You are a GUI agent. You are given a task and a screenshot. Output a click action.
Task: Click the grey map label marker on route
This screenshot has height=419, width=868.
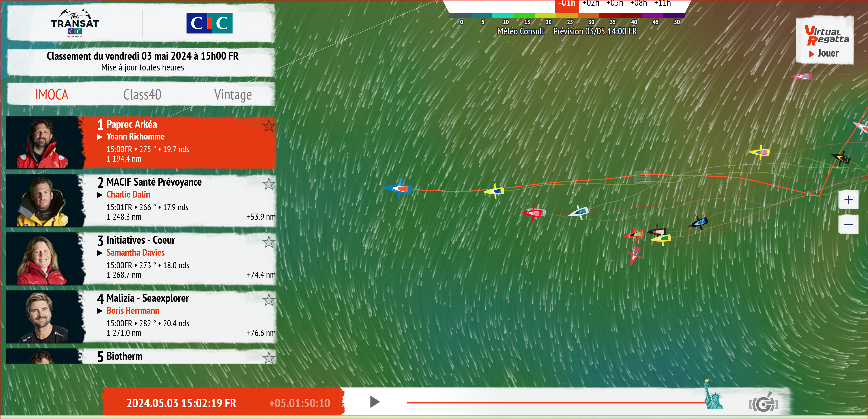(642, 178)
